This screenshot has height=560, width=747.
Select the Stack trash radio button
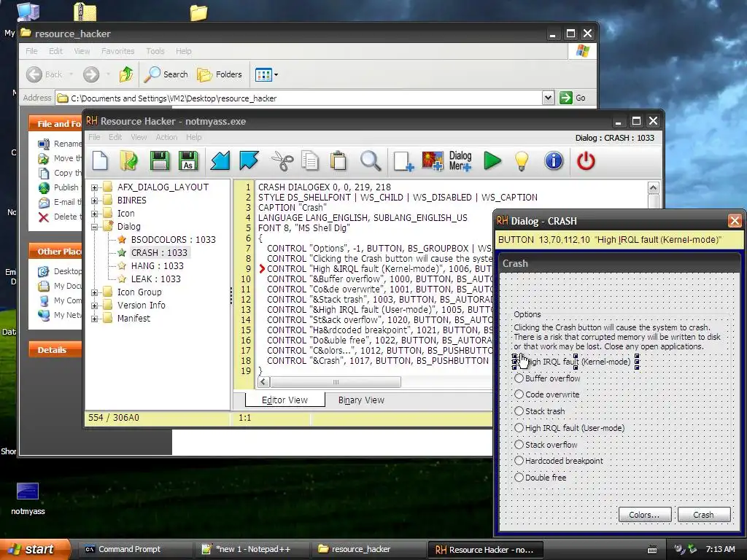(x=519, y=411)
